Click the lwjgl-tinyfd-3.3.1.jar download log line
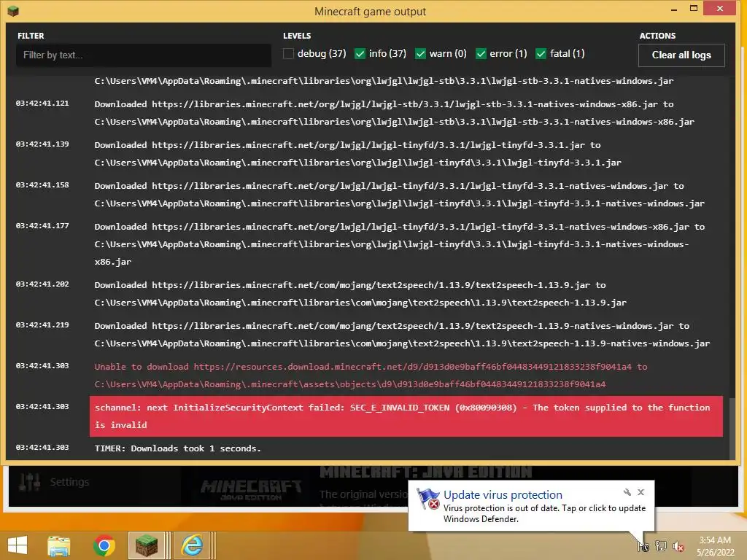The height and width of the screenshot is (560, 747). pos(357,154)
